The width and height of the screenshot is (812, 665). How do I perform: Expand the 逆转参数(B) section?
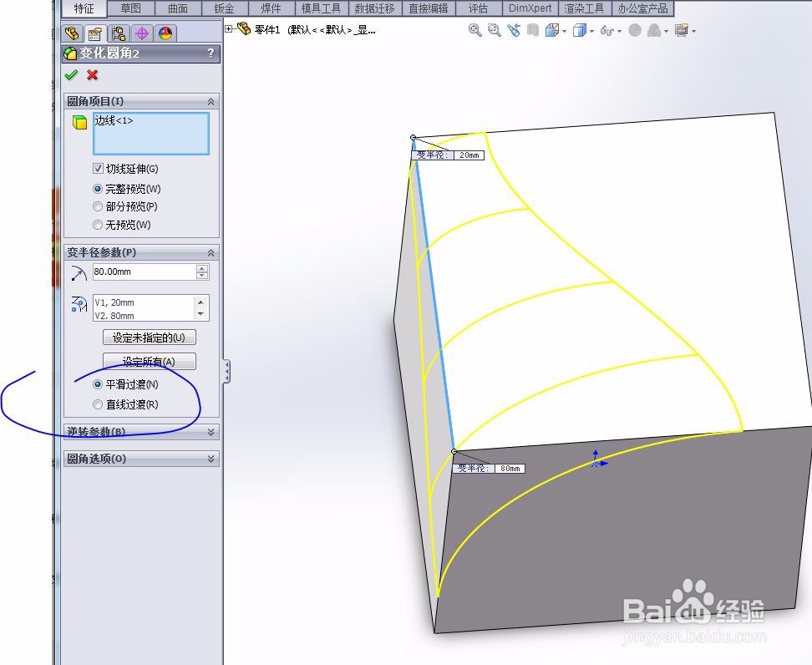coord(211,432)
